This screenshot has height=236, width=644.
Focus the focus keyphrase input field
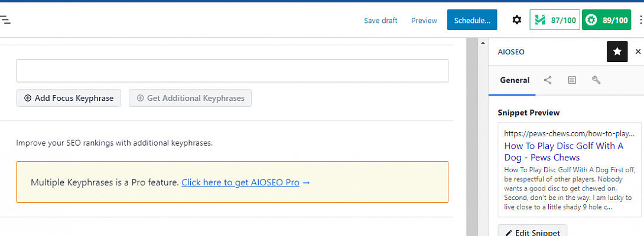tap(232, 71)
